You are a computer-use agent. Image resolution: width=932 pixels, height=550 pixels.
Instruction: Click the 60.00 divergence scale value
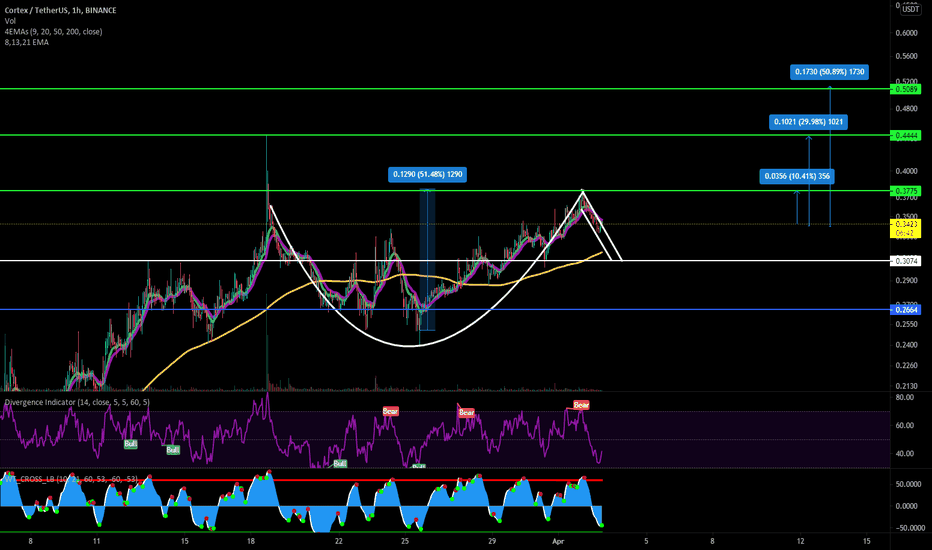pyautogui.click(x=905, y=426)
